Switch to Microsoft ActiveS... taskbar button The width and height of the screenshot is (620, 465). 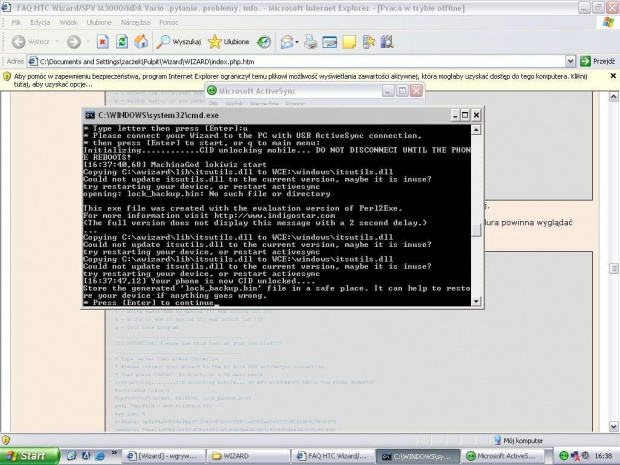502,456
